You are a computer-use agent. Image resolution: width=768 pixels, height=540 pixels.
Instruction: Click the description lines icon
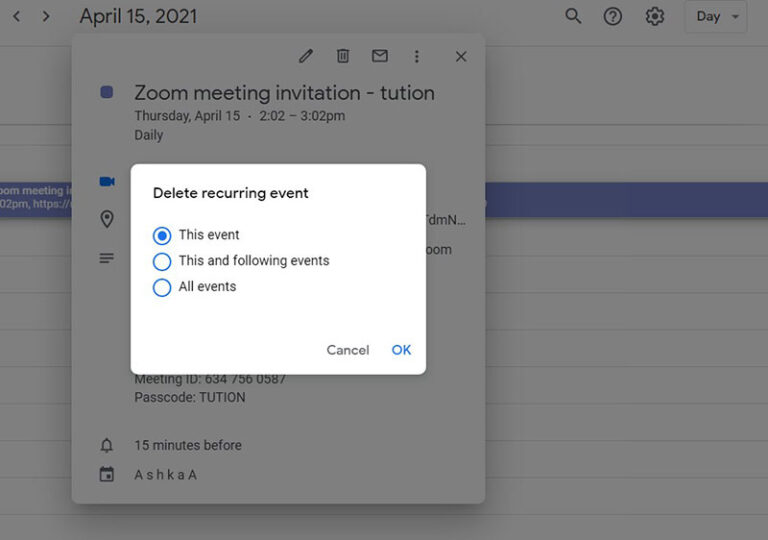[107, 258]
